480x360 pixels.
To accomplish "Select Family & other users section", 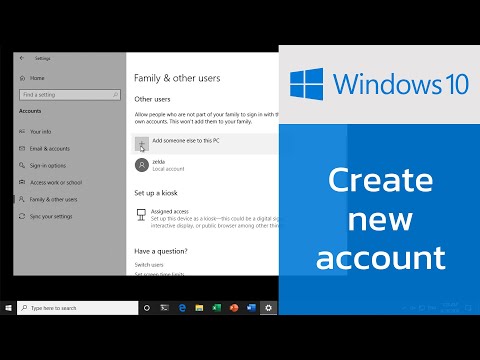I will (x=53, y=199).
